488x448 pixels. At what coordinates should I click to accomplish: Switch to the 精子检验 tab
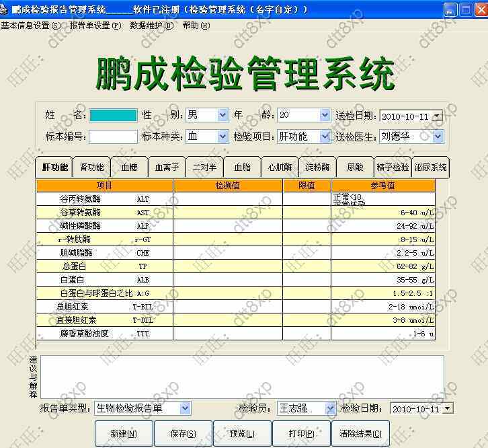point(393,167)
